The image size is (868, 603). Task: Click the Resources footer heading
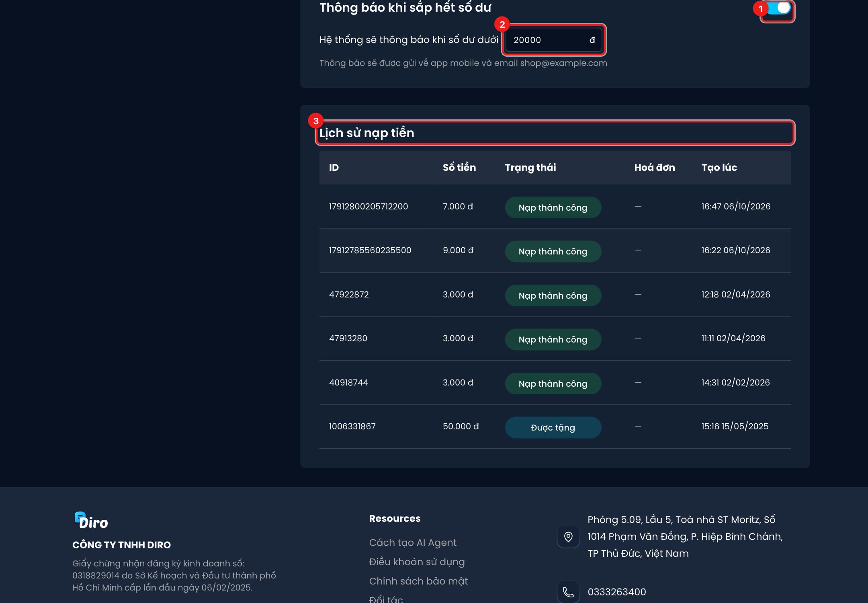pos(395,518)
